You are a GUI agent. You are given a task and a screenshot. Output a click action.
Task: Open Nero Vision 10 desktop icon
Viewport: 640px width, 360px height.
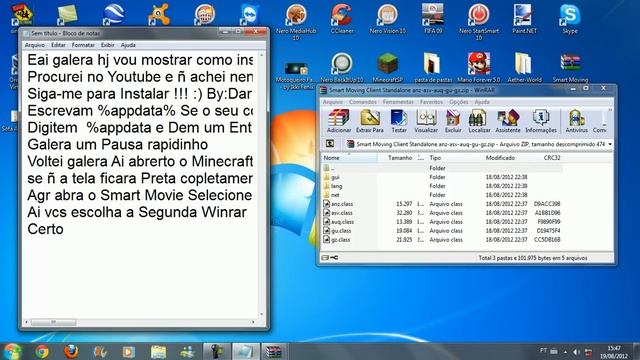pos(388,19)
